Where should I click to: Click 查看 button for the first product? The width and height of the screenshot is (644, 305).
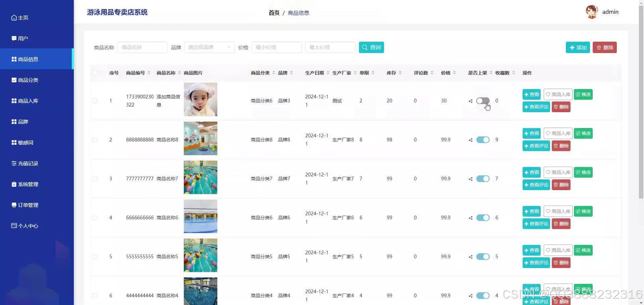coord(531,94)
